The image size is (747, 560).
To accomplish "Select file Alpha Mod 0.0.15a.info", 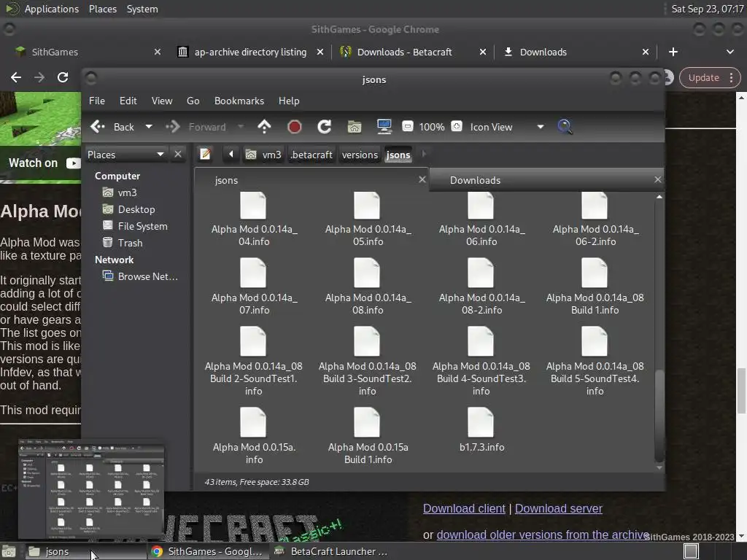I will point(254,436).
